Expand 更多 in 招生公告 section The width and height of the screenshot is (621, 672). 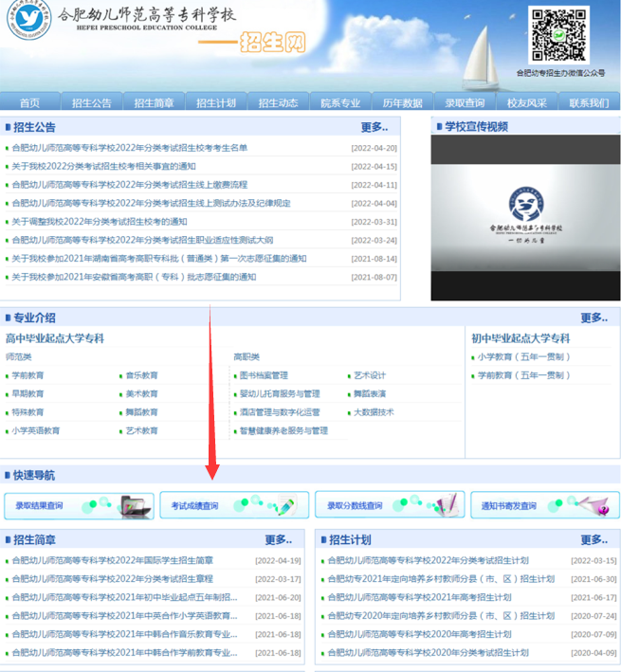click(374, 127)
